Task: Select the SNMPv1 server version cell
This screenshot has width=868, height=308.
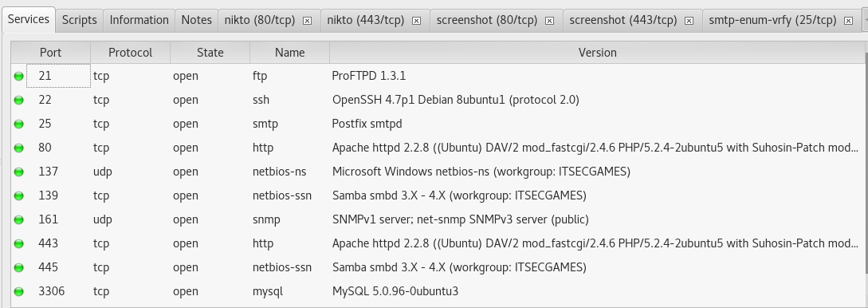Action: pos(597,219)
